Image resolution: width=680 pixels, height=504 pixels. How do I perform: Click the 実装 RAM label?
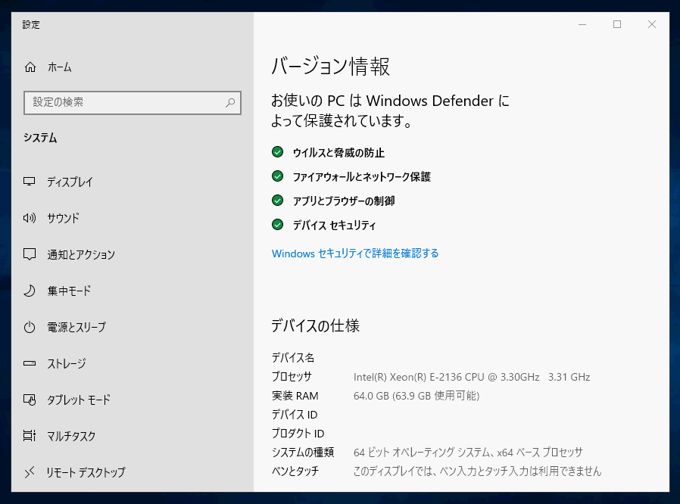[295, 396]
